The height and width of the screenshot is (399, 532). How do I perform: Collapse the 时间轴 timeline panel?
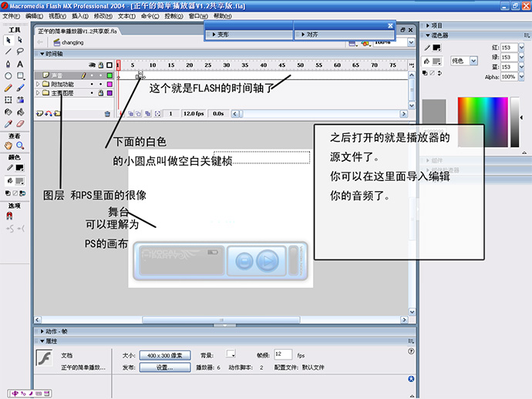coord(42,54)
